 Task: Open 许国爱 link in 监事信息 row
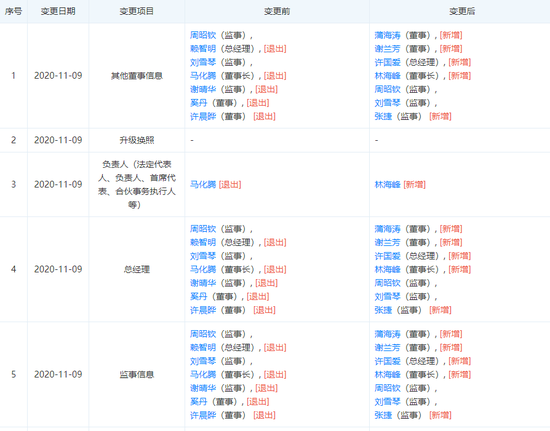(x=387, y=361)
